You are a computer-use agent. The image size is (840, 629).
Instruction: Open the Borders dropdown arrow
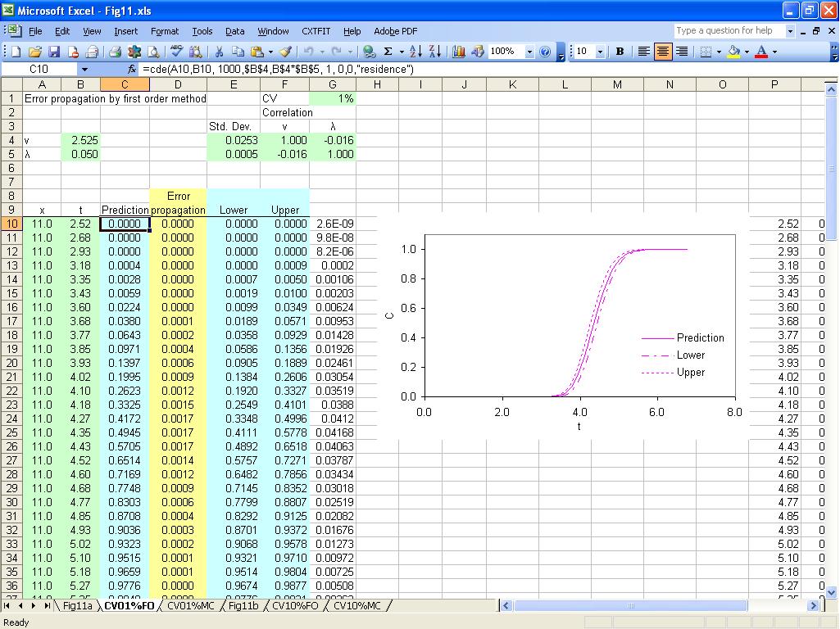click(x=718, y=52)
